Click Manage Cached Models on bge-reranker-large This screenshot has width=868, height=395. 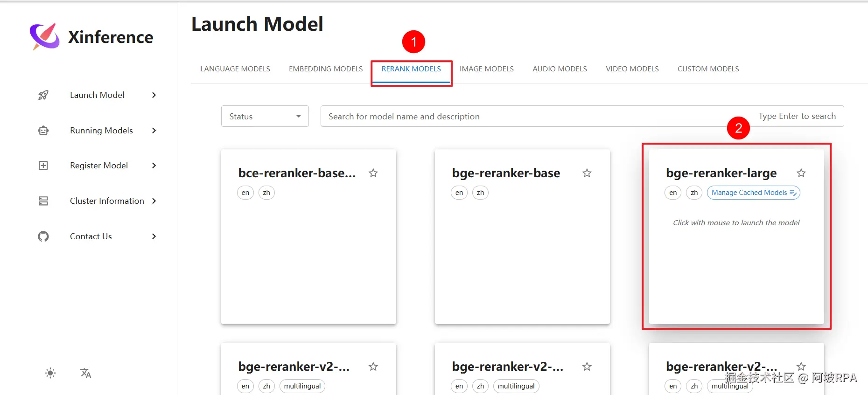pos(754,193)
